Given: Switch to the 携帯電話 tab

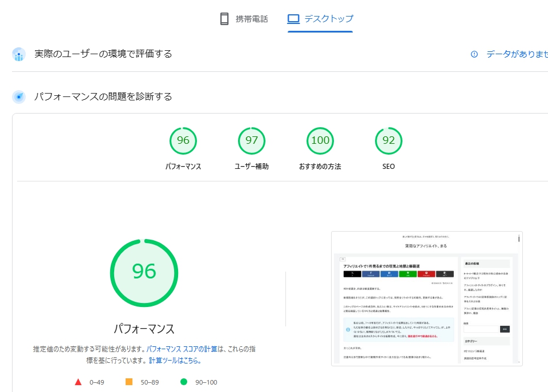Looking at the screenshot, I should click(x=244, y=19).
